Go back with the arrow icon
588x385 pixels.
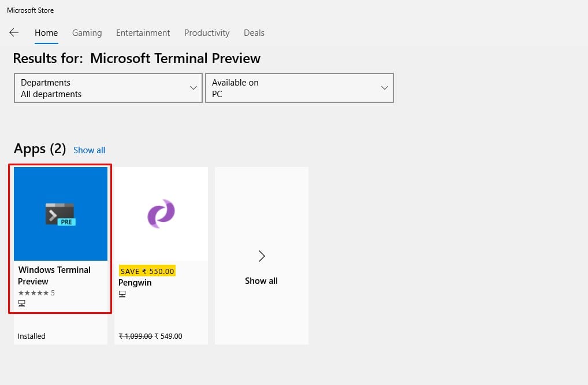tap(14, 32)
